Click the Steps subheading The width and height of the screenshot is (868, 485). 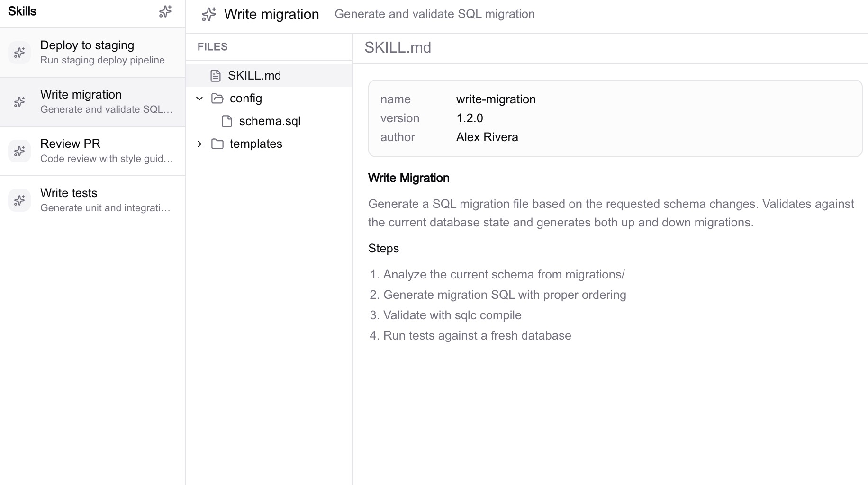pyautogui.click(x=384, y=249)
